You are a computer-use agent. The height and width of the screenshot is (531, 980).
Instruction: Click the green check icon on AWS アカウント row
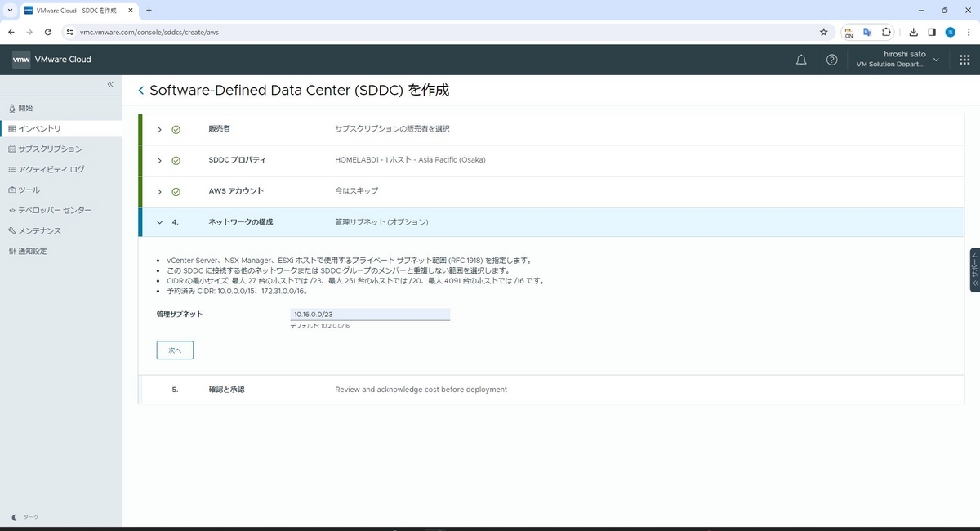click(x=176, y=191)
